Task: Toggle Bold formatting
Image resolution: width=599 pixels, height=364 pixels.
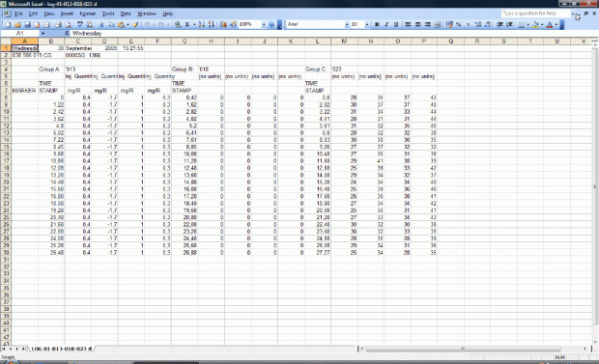Action: 377,24
